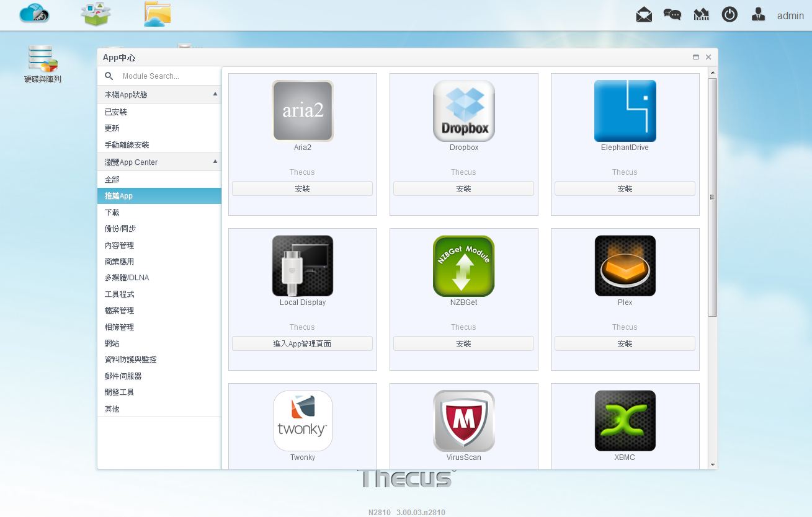
Task: Click the ElephantDrive app icon
Action: click(x=625, y=111)
